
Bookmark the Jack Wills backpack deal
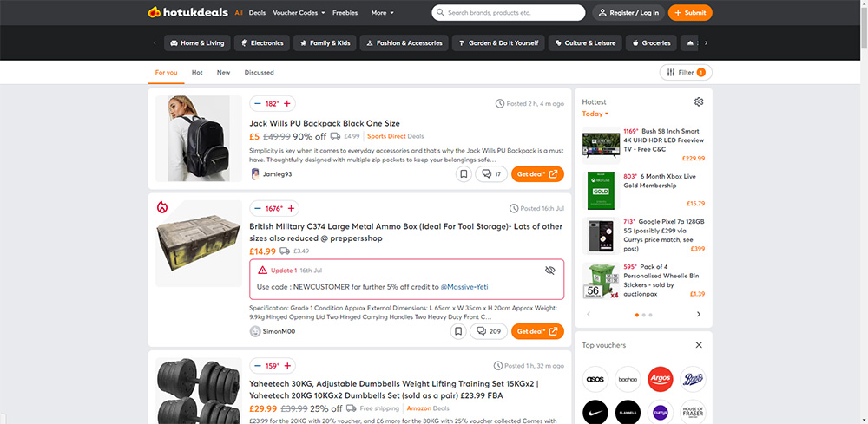(464, 174)
